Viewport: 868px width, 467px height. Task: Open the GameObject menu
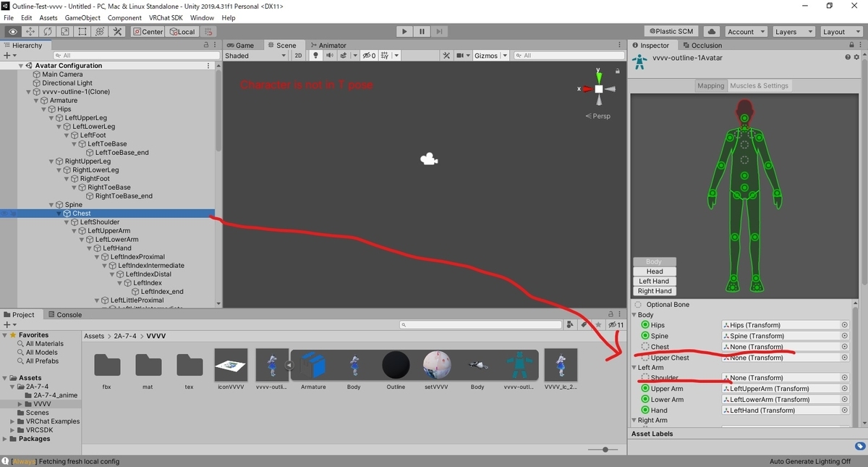pyautogui.click(x=83, y=17)
